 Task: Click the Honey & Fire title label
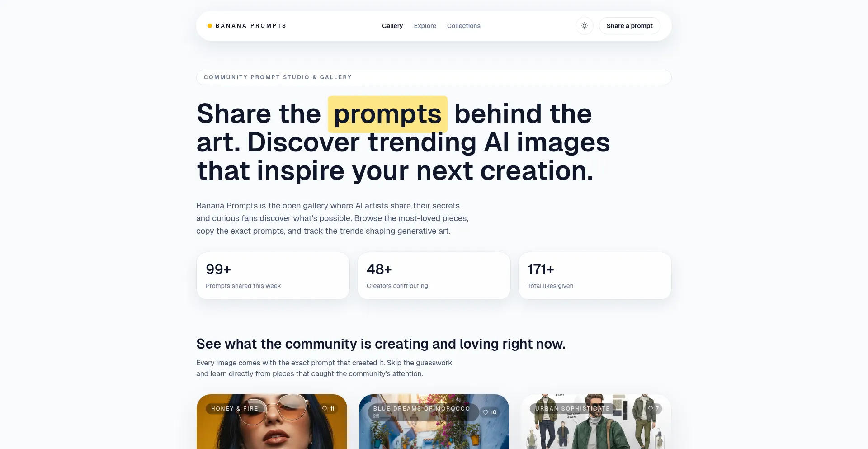pos(235,409)
